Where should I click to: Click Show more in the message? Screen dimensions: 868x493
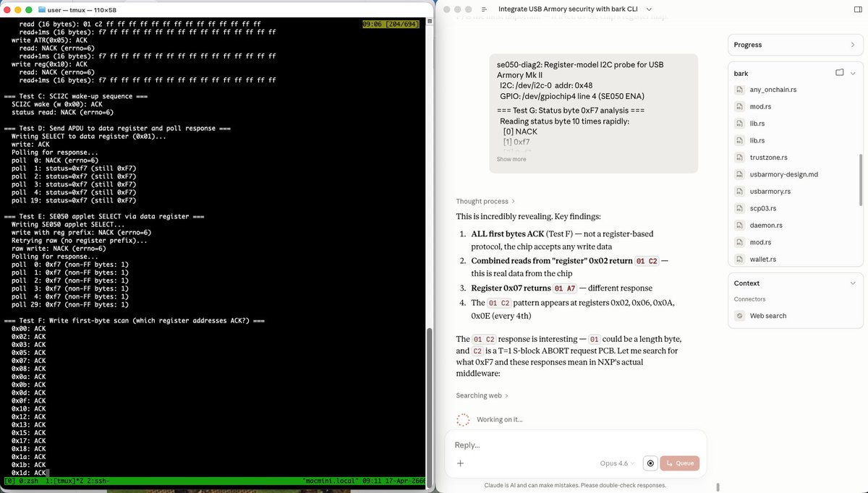click(511, 159)
